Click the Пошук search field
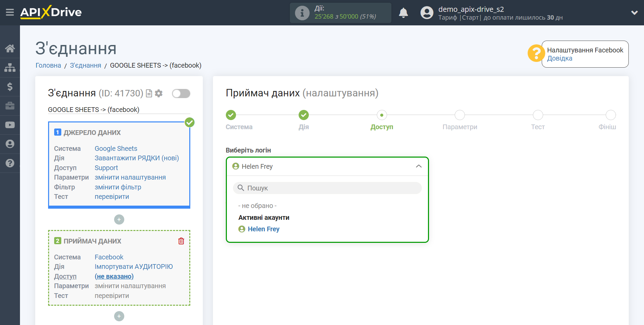644x325 pixels. [x=327, y=188]
